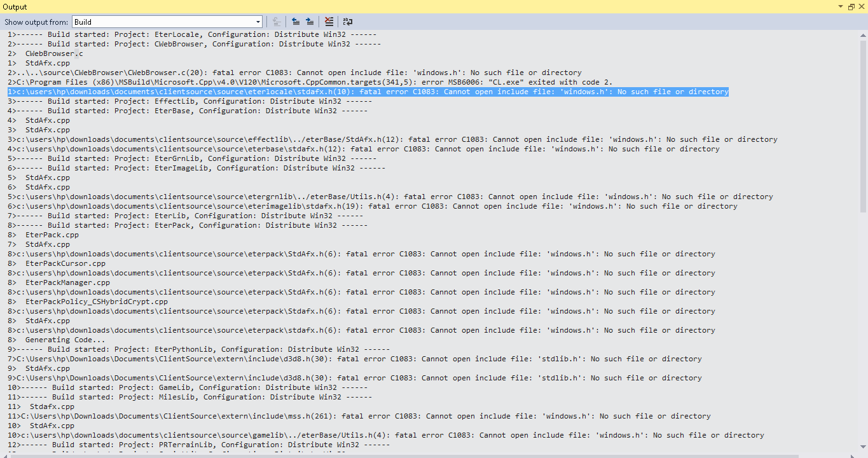Select 'Build started: Project: EterBase' line
This screenshot has width=868, height=458.
(x=188, y=111)
